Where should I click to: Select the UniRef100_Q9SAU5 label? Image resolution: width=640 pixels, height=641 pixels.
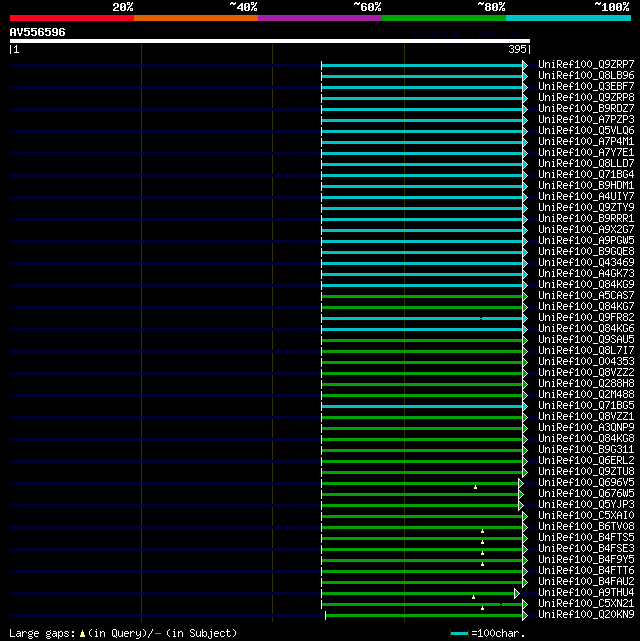pos(586,340)
